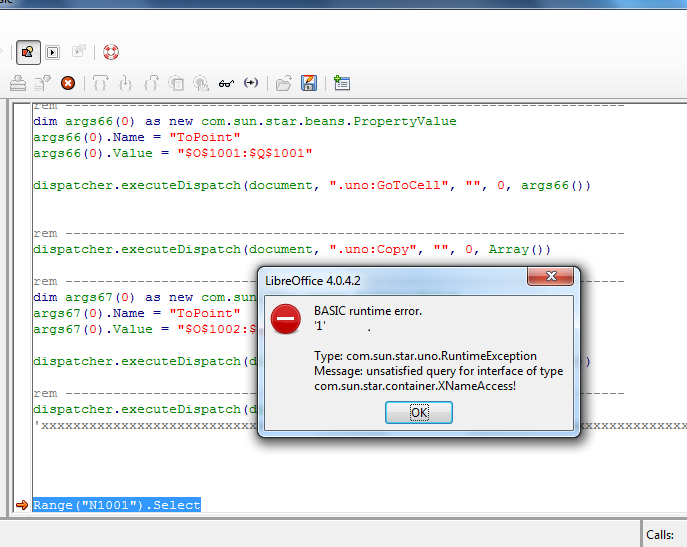Enable Watch with the glasses icon

[226, 83]
